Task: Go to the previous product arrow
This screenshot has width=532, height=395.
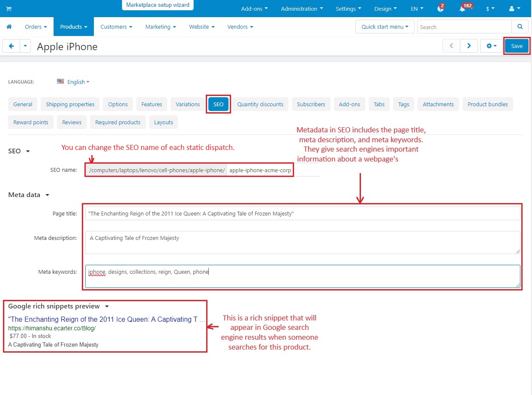Action: click(x=451, y=46)
